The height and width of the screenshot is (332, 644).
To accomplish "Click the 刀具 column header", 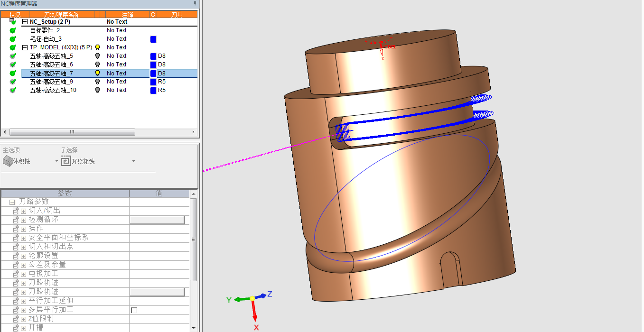I will (177, 15).
